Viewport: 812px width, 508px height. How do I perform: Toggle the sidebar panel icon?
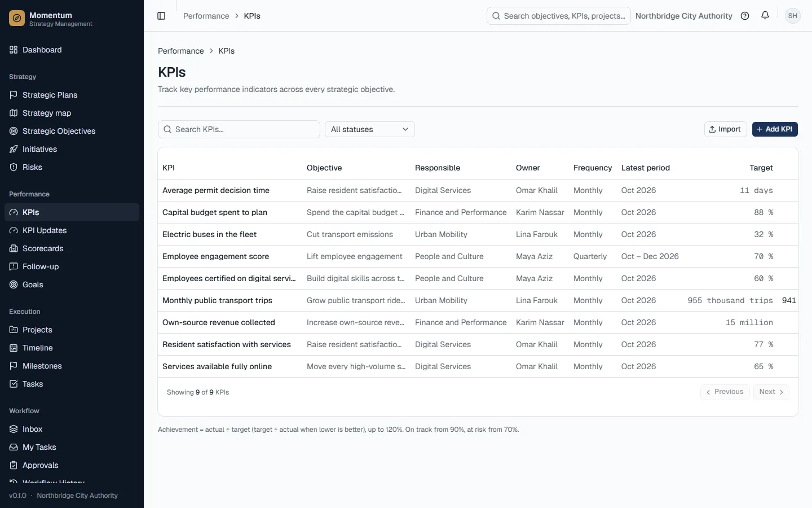tap(161, 16)
